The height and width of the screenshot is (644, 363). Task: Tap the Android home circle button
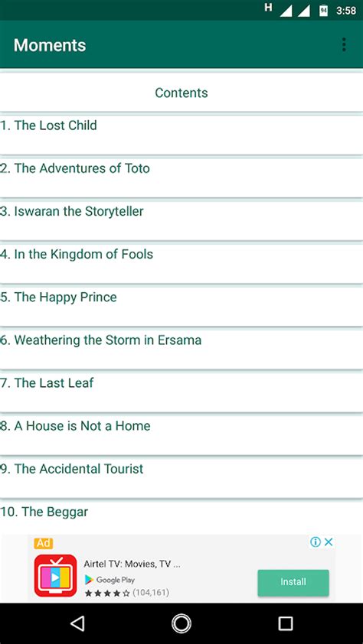pos(181,623)
